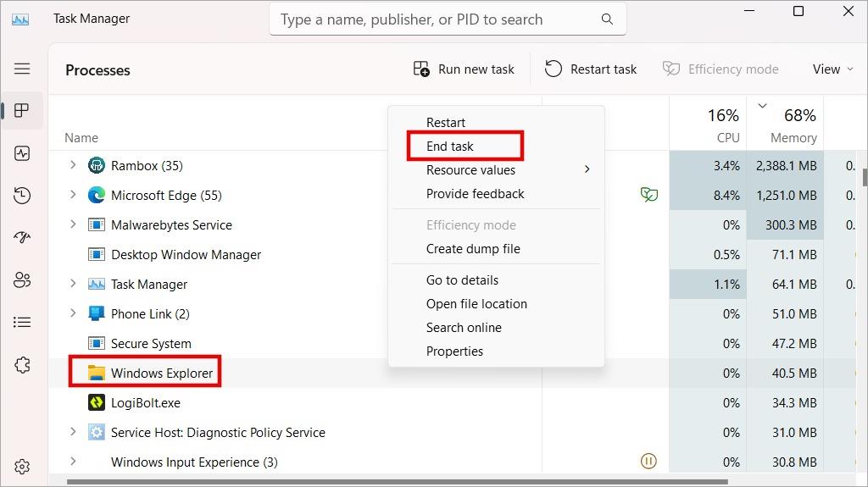Choose Open file location

496,304
